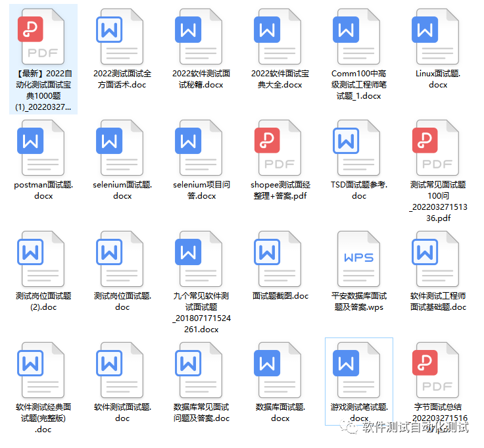484x448 pixels.
Task: Click the file name "数据库常见面试问题及答案.doc"
Action: point(202,412)
